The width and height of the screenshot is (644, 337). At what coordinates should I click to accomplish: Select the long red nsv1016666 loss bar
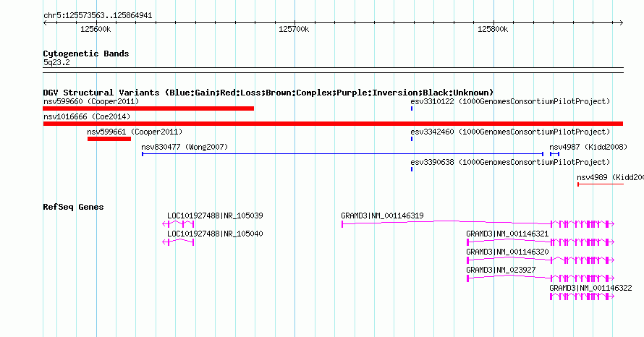click(333, 124)
